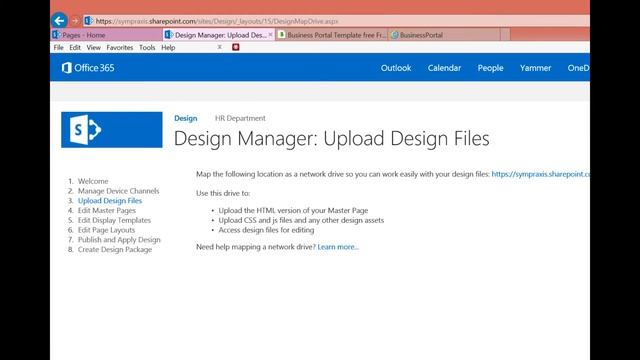Go to Publish and Apply Design step

(119, 240)
